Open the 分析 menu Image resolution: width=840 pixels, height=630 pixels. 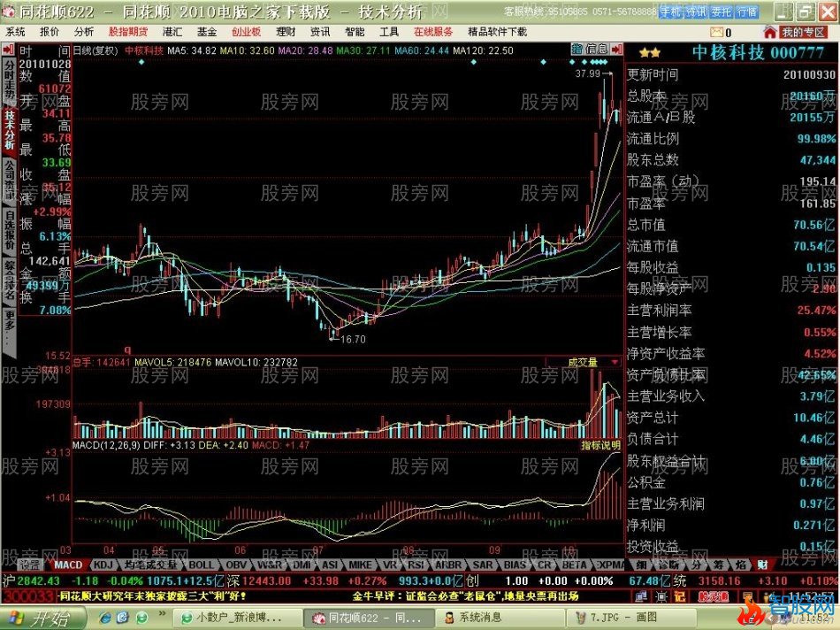click(x=84, y=32)
